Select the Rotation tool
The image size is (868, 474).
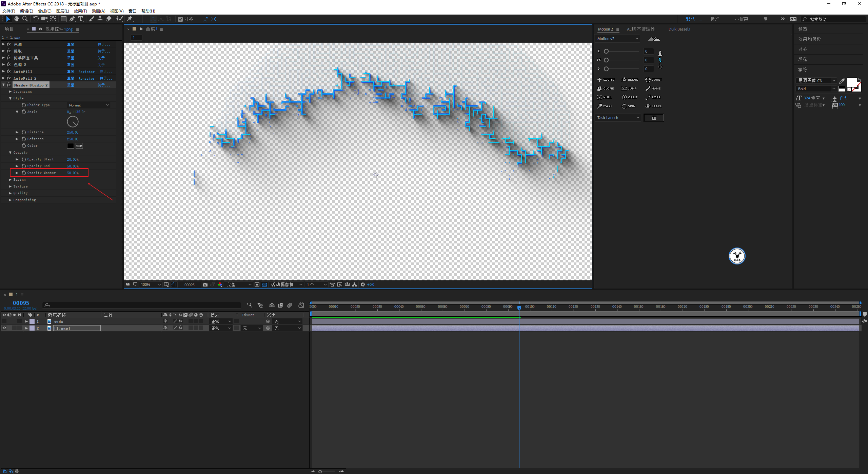[x=36, y=19]
